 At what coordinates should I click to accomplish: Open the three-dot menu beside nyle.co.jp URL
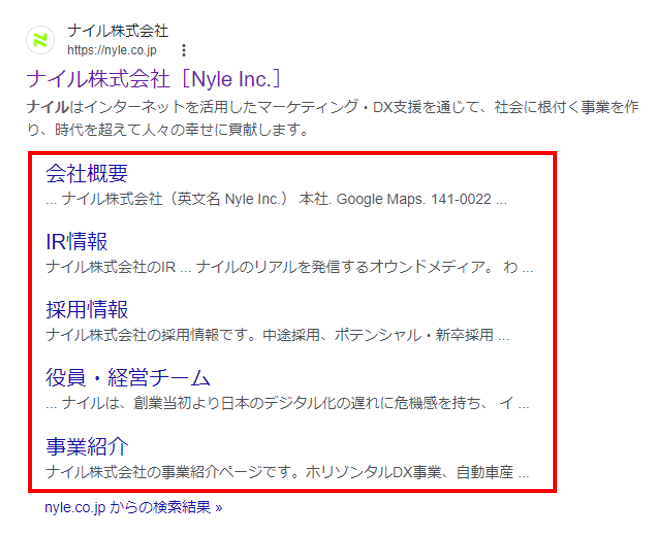pyautogui.click(x=184, y=50)
